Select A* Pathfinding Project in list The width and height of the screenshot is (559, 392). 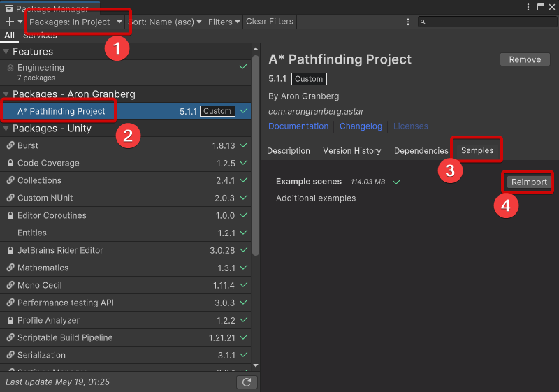click(x=126, y=111)
